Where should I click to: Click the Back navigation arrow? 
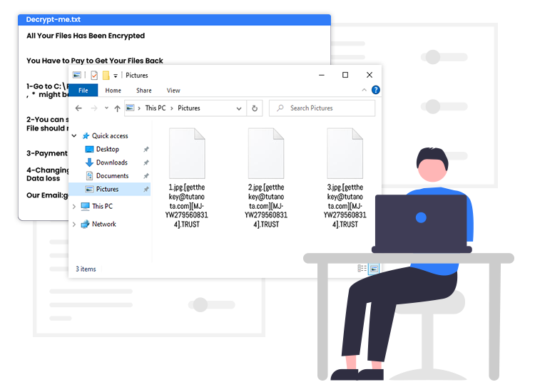click(78, 108)
